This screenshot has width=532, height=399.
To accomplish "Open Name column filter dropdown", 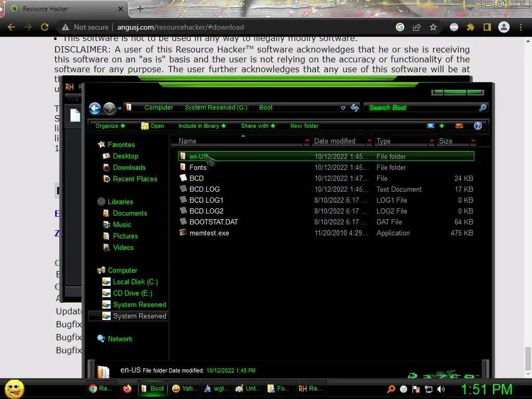I will tap(307, 141).
